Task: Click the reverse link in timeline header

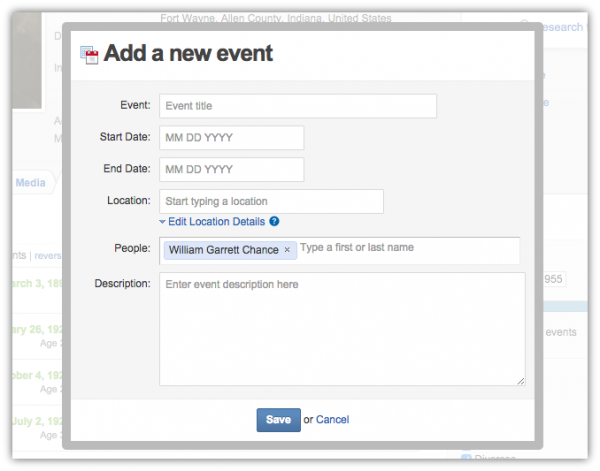Action: [x=48, y=256]
